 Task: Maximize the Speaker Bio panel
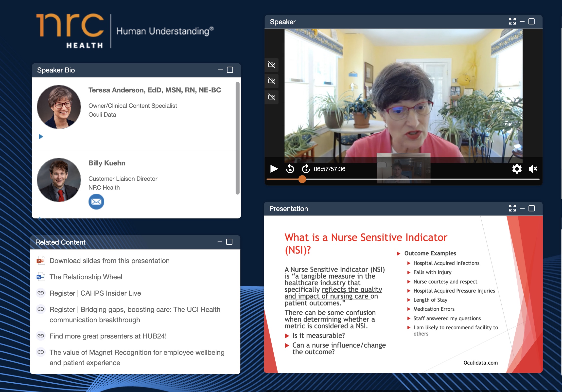tap(230, 70)
